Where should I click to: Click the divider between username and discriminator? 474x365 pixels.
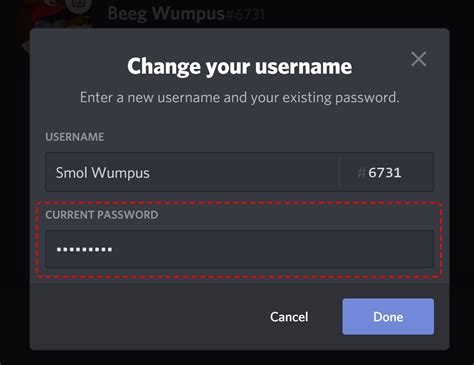click(339, 172)
